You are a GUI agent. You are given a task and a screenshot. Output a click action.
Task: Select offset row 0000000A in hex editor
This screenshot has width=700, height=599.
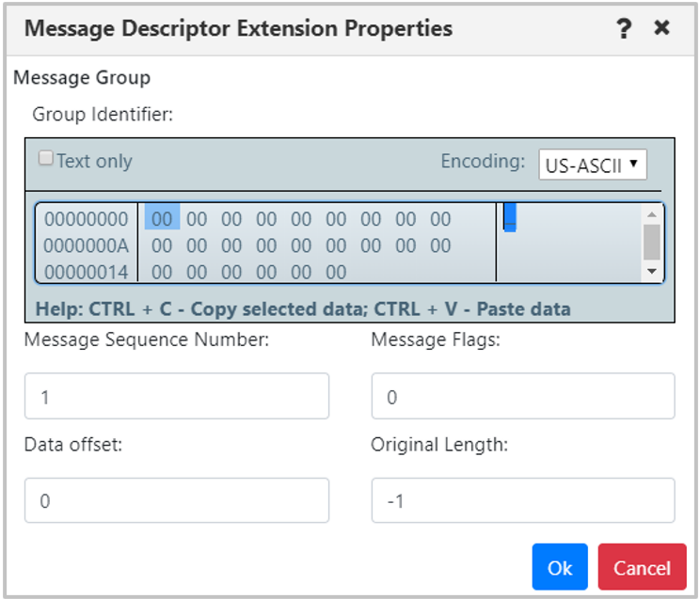[x=87, y=245]
